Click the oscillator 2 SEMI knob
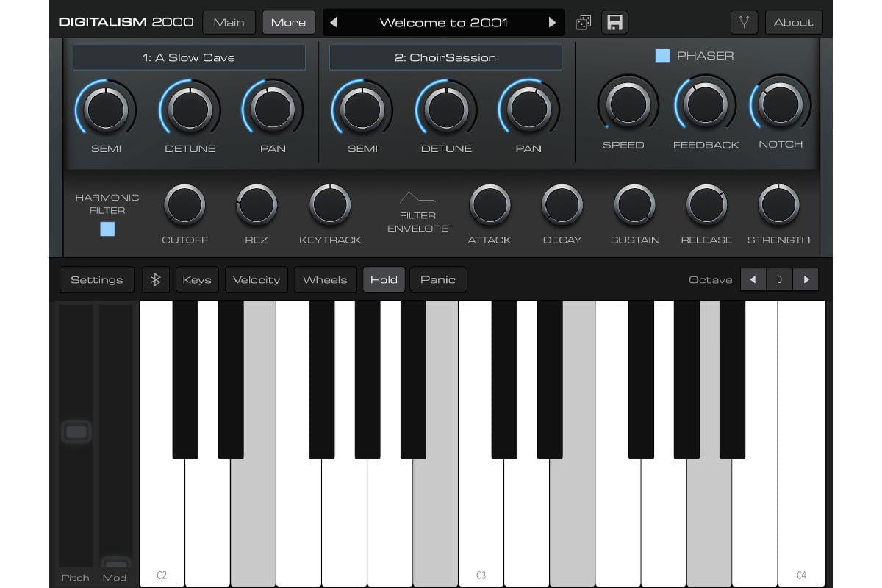 pos(362,109)
